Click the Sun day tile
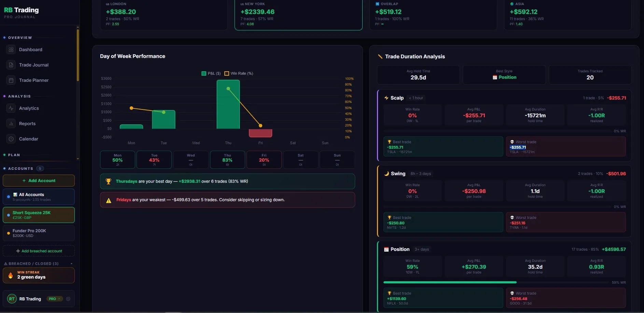Screen dimensions: 644x313 337,160
